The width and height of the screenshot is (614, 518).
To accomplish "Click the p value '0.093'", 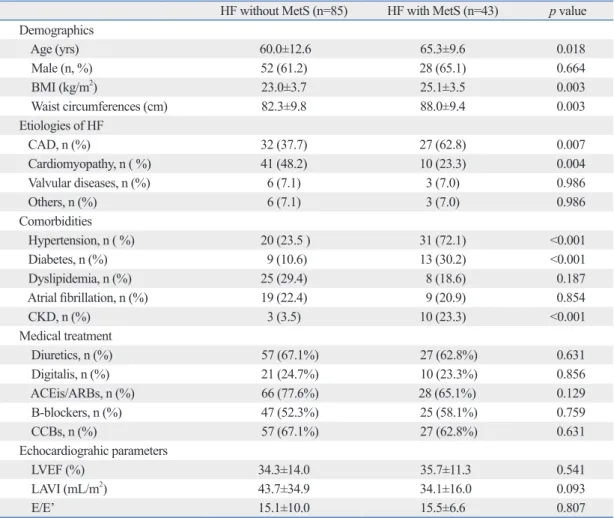I will coord(571,489).
